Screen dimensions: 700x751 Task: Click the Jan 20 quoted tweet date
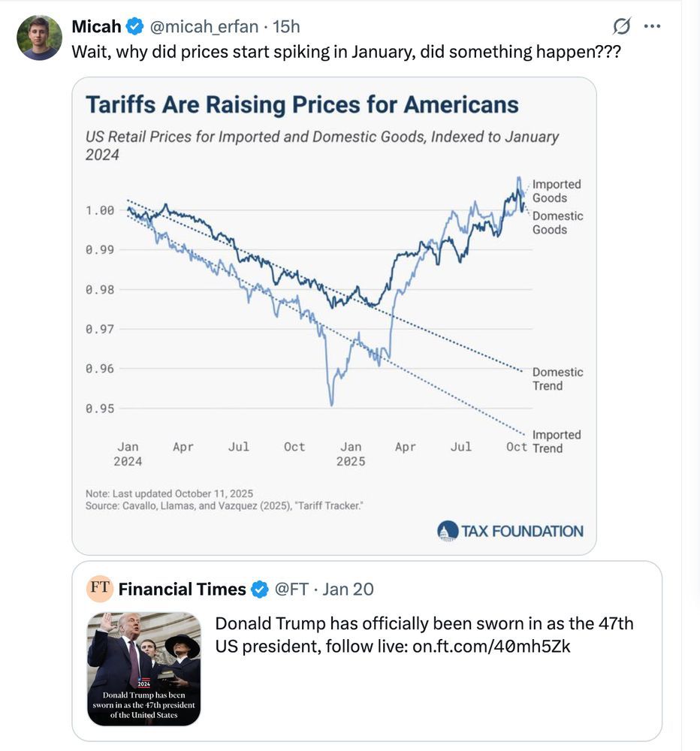(x=348, y=590)
